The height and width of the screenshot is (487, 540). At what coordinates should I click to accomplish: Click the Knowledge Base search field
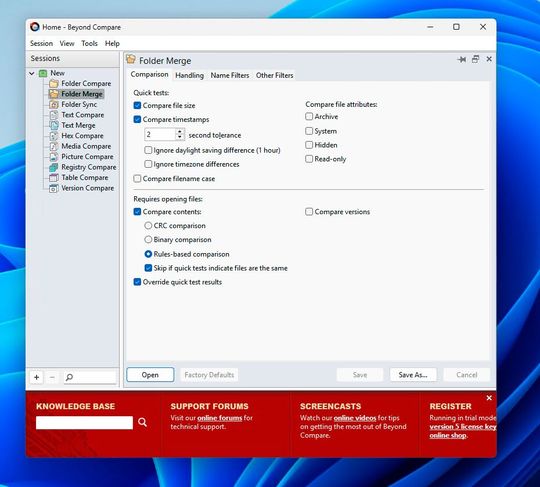[84, 423]
